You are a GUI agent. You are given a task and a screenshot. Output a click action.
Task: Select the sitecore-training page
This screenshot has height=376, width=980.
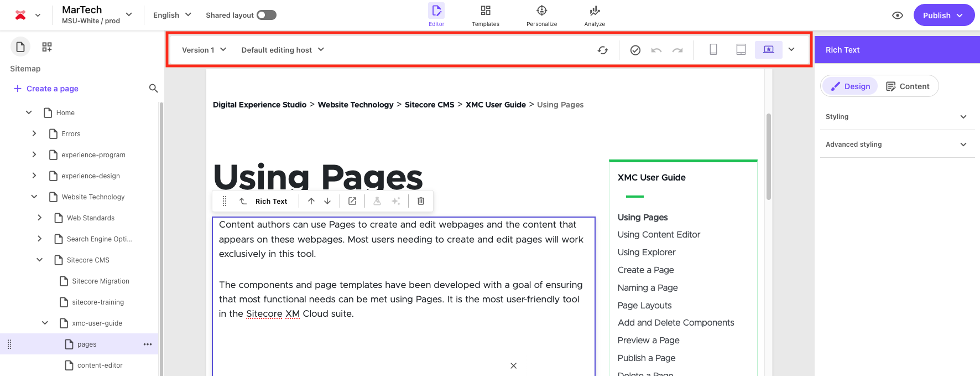pyautogui.click(x=98, y=302)
